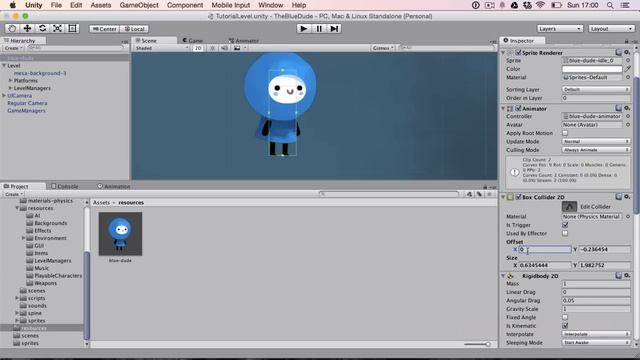Open the Layers dropdown
This screenshot has height=360, width=640.
click(559, 29)
